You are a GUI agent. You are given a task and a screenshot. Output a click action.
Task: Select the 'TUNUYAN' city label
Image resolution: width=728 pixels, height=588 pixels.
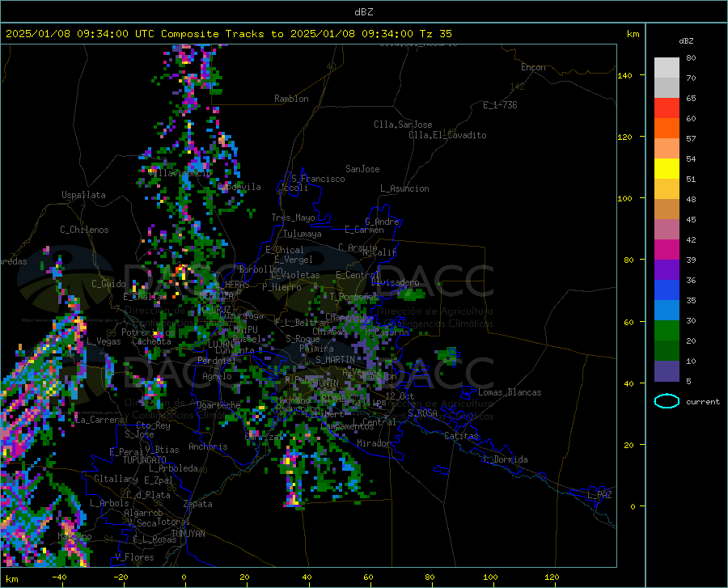(188, 534)
